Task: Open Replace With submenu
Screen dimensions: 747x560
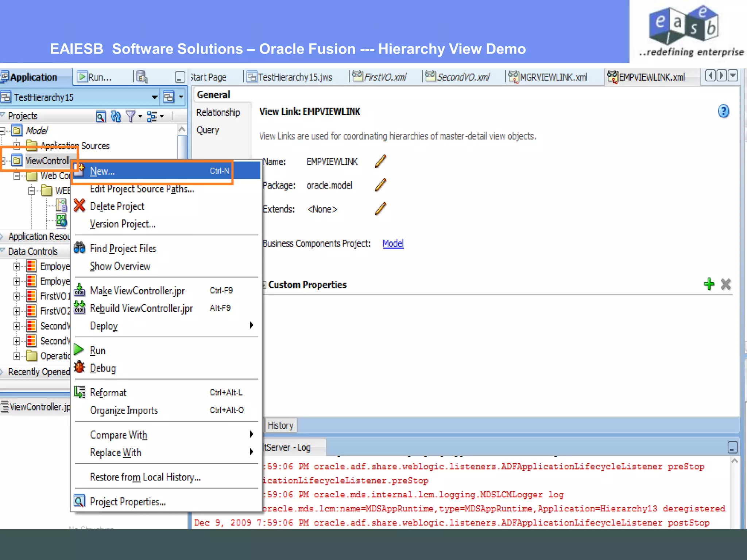Action: [166, 452]
